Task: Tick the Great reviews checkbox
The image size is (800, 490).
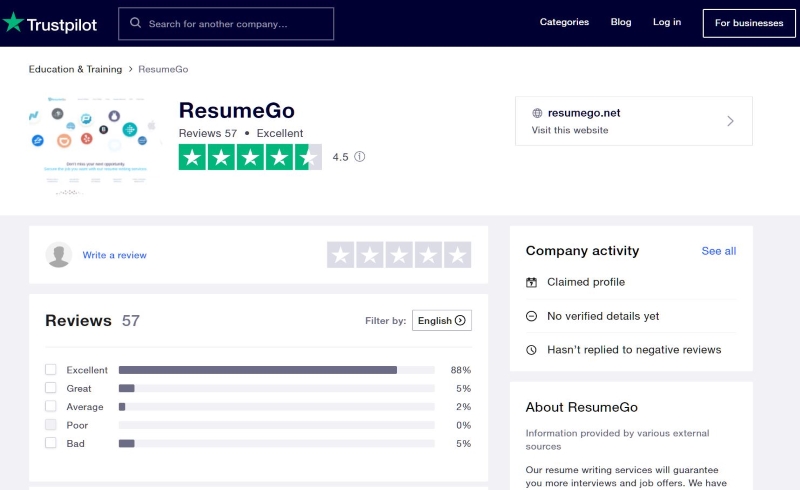Action: pos(51,387)
